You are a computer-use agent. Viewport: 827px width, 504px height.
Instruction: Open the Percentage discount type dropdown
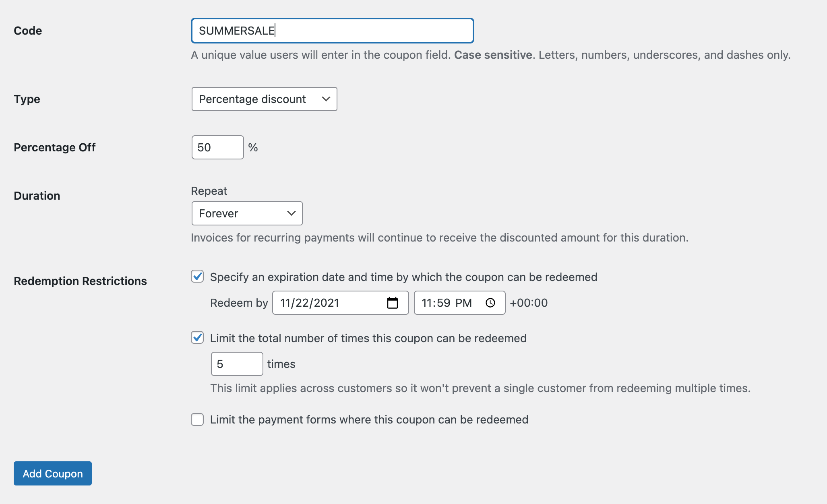(264, 99)
